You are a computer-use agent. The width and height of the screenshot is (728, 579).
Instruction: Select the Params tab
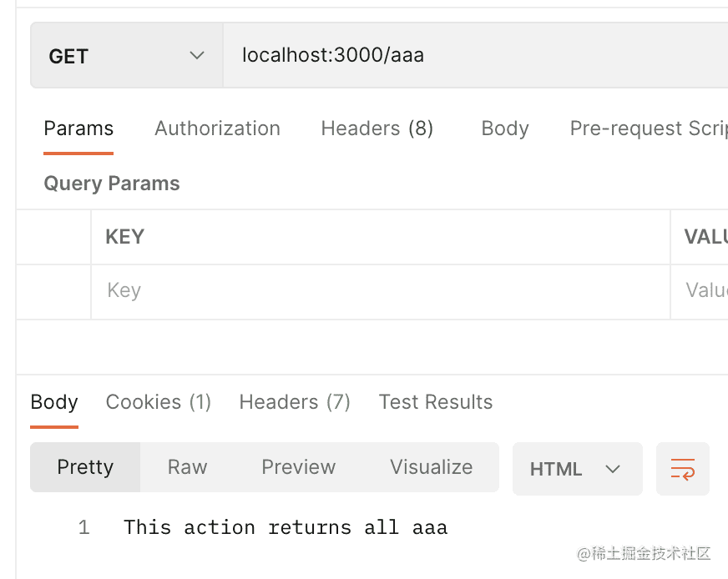coord(78,128)
